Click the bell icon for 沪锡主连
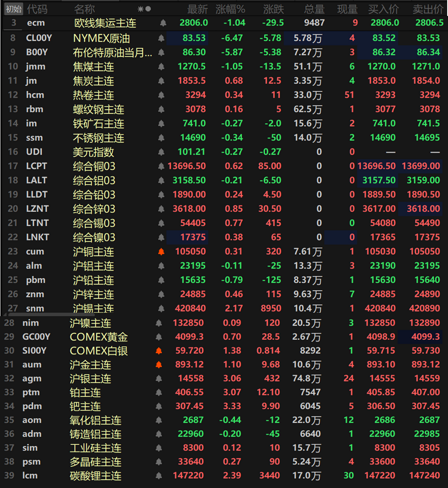 click(161, 309)
